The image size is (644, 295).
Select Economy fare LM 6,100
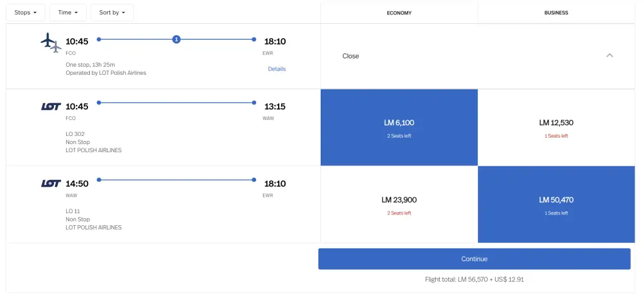click(399, 127)
